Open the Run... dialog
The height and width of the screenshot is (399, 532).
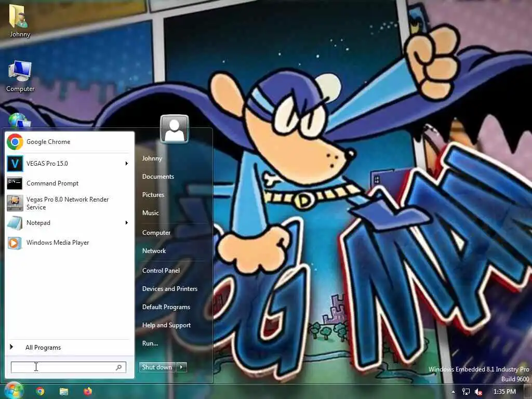coord(150,343)
